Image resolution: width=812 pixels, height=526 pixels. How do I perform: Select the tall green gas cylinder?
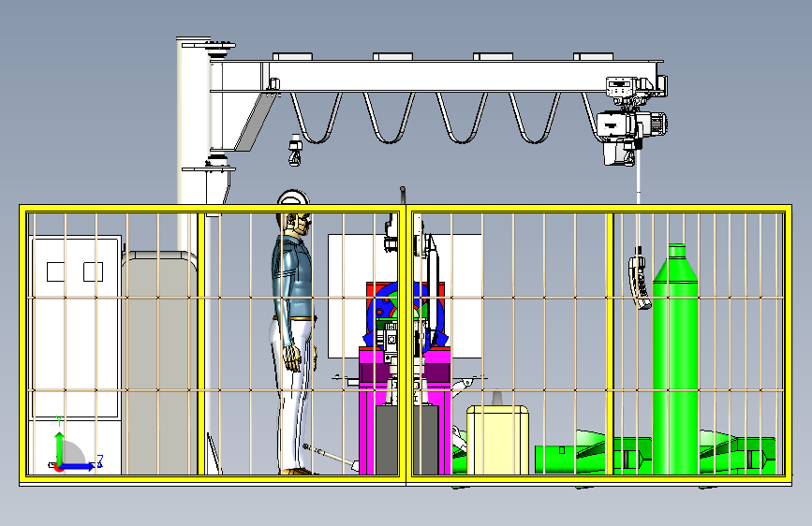(x=676, y=358)
